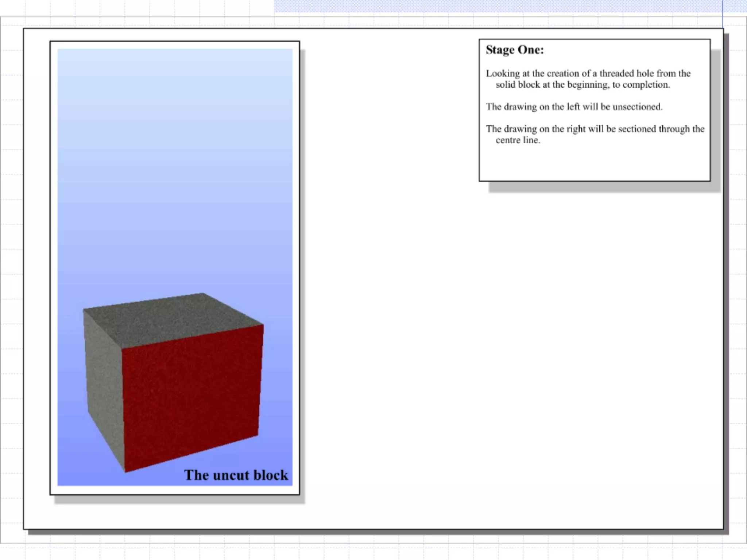Click the "The uncut block" caption
This screenshot has height=560, width=747.
click(x=236, y=475)
